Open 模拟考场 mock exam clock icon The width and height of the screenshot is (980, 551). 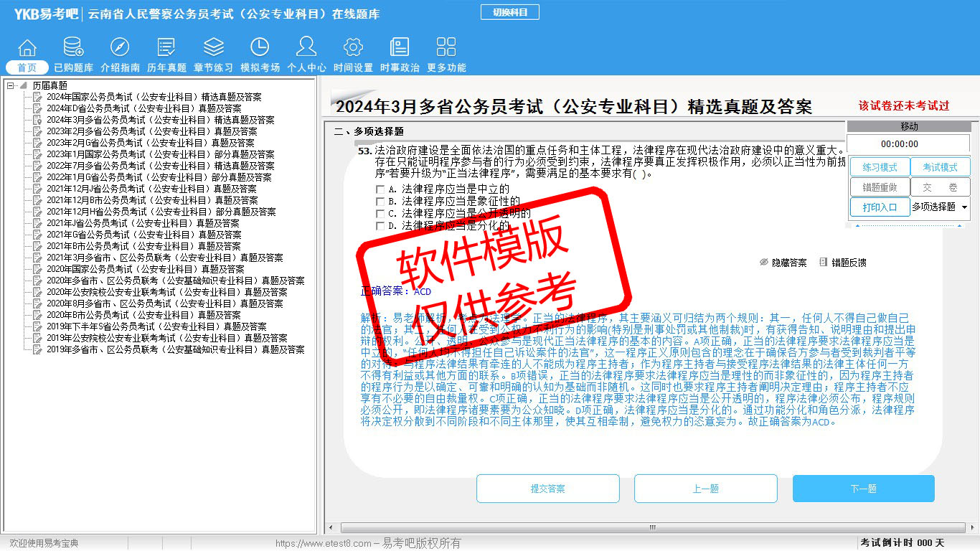pyautogui.click(x=260, y=48)
